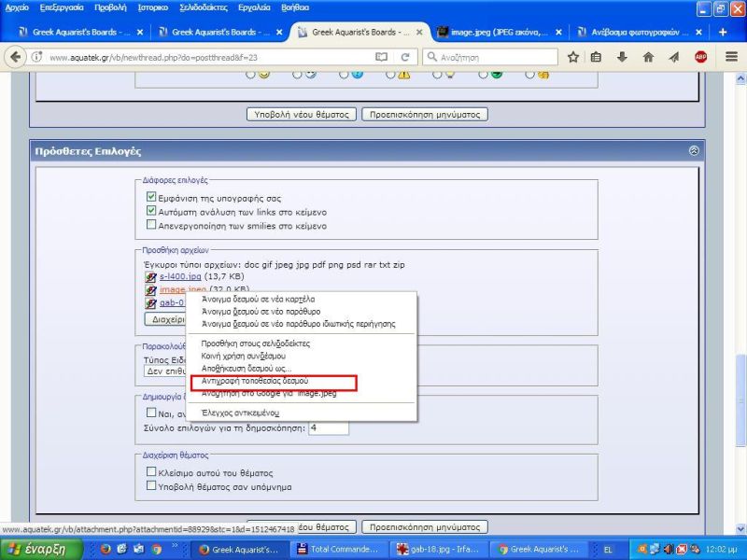This screenshot has height=560, width=747.
Task: Toggle 'Αυτόματη ανάλυση των links' checkbox
Action: point(151,212)
